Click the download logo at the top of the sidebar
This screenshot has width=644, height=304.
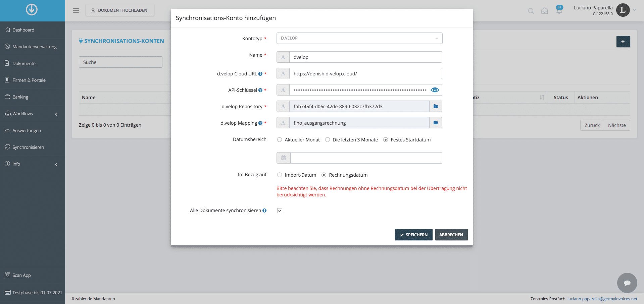[32, 9]
